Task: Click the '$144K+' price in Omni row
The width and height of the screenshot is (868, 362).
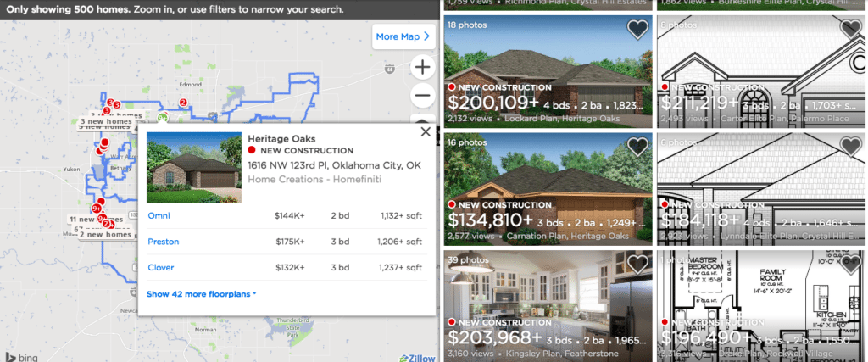Action: tap(290, 216)
